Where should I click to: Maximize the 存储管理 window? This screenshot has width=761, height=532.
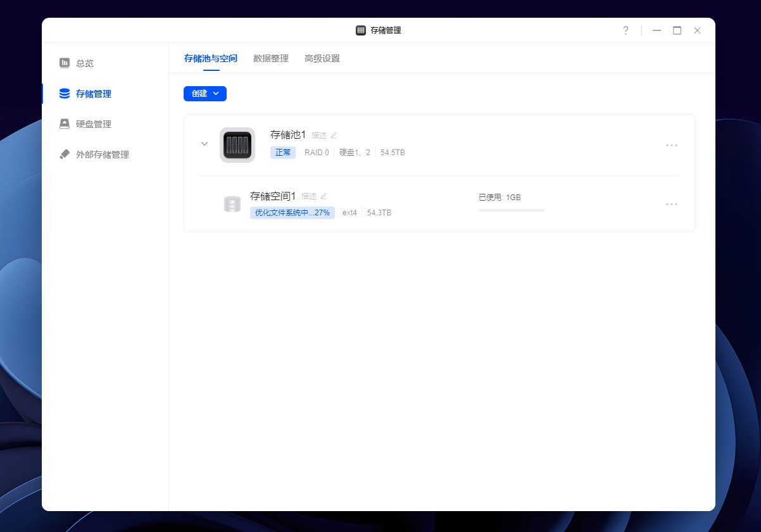coord(677,30)
